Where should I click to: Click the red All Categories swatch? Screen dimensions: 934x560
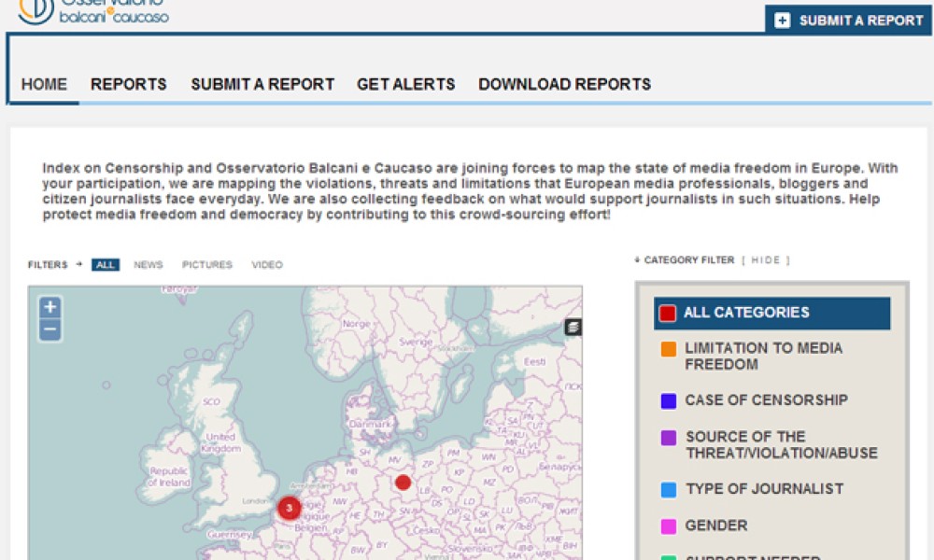click(668, 313)
